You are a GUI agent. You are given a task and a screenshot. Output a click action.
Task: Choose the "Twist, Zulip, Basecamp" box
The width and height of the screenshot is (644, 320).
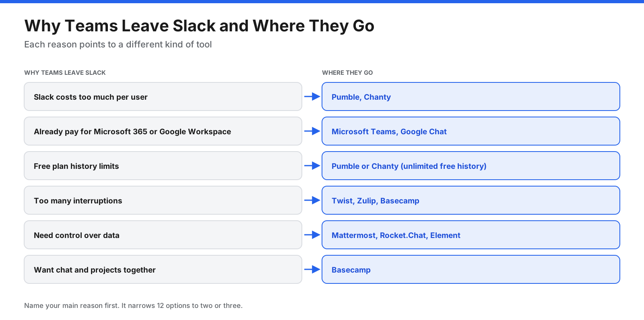pyautogui.click(x=471, y=200)
